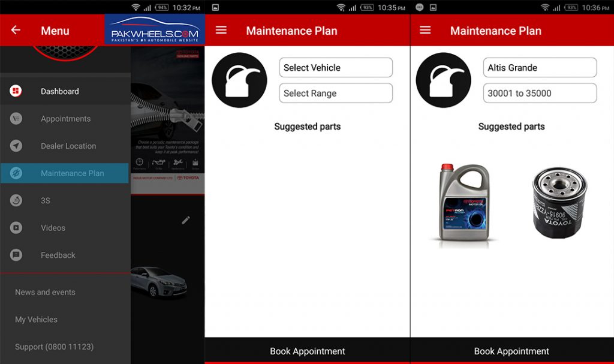Open the Feedback menu item
This screenshot has height=364, width=614.
pyautogui.click(x=65, y=255)
